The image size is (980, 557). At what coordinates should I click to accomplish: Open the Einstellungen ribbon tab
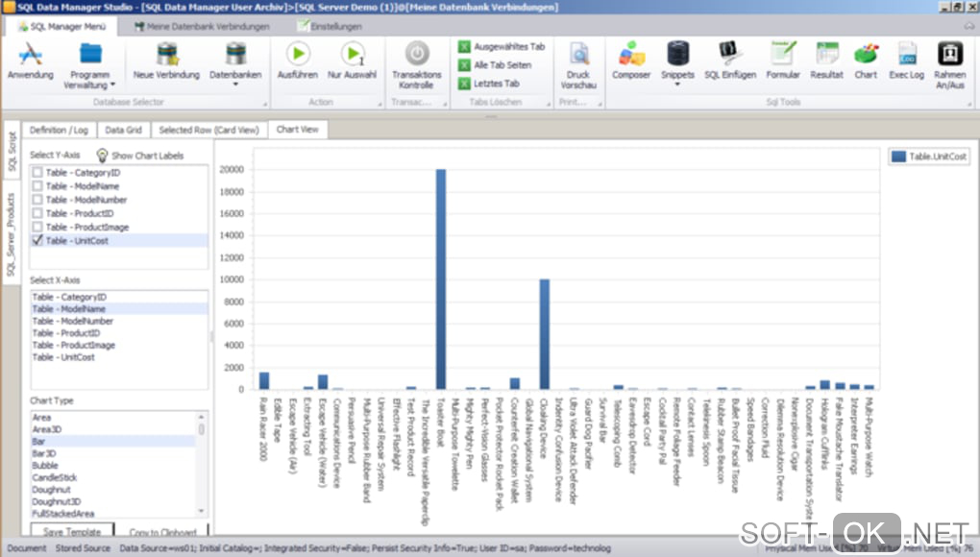(x=330, y=26)
